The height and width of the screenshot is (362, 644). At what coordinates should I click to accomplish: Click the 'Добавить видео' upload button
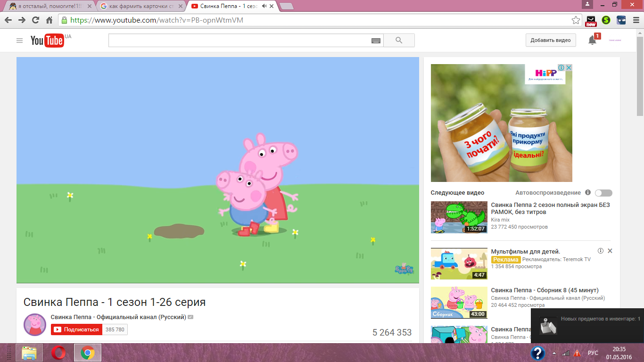(x=551, y=41)
